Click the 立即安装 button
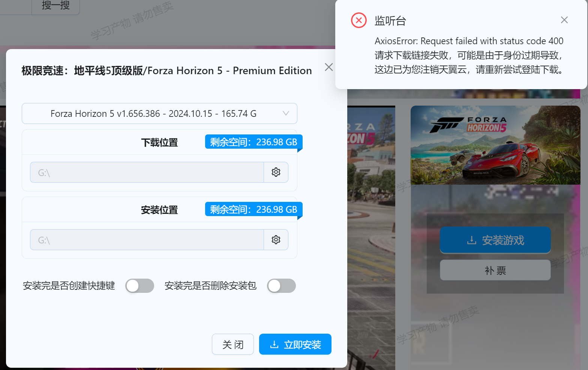This screenshot has height=370, width=588. pyautogui.click(x=295, y=344)
